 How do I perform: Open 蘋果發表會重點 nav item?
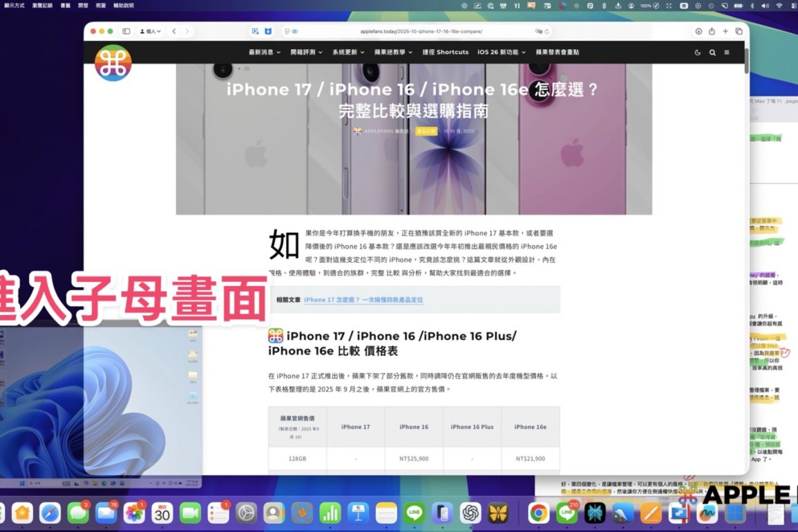click(557, 52)
